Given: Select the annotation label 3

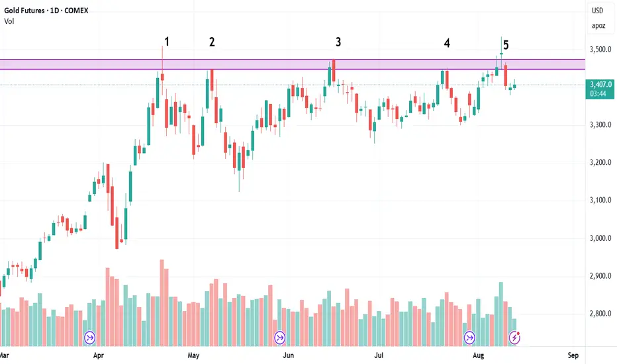Looking at the screenshot, I should coord(338,42).
